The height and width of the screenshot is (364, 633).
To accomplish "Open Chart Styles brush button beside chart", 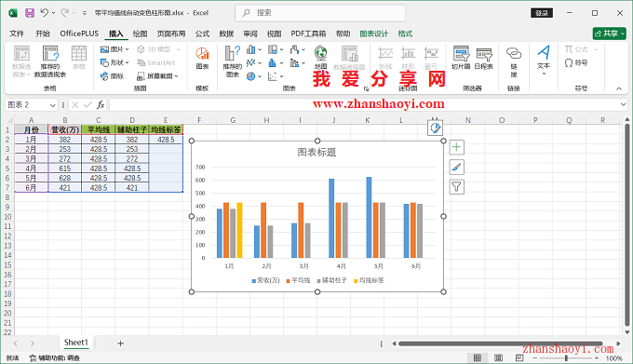I will coord(456,167).
